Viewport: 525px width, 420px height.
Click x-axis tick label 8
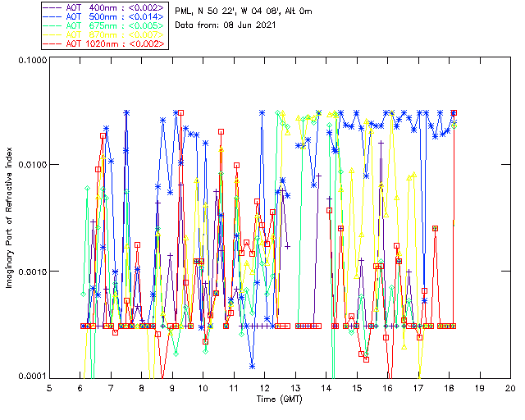pyautogui.click(x=142, y=388)
